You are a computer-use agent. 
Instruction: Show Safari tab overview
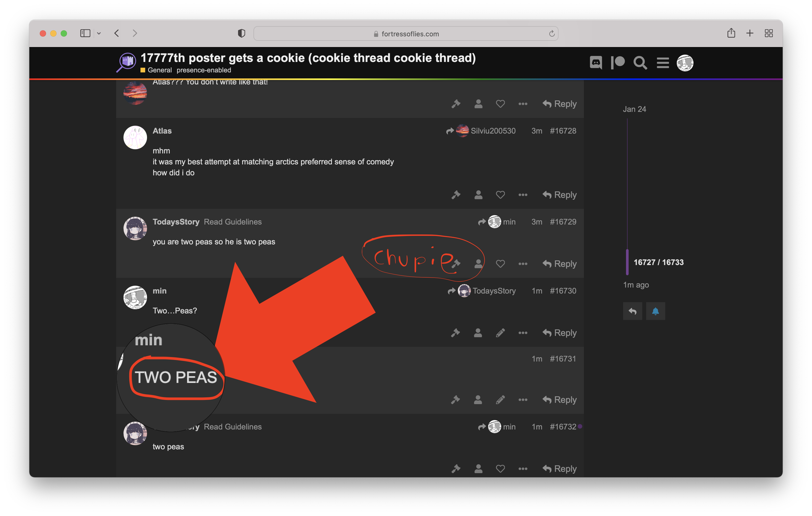(769, 33)
